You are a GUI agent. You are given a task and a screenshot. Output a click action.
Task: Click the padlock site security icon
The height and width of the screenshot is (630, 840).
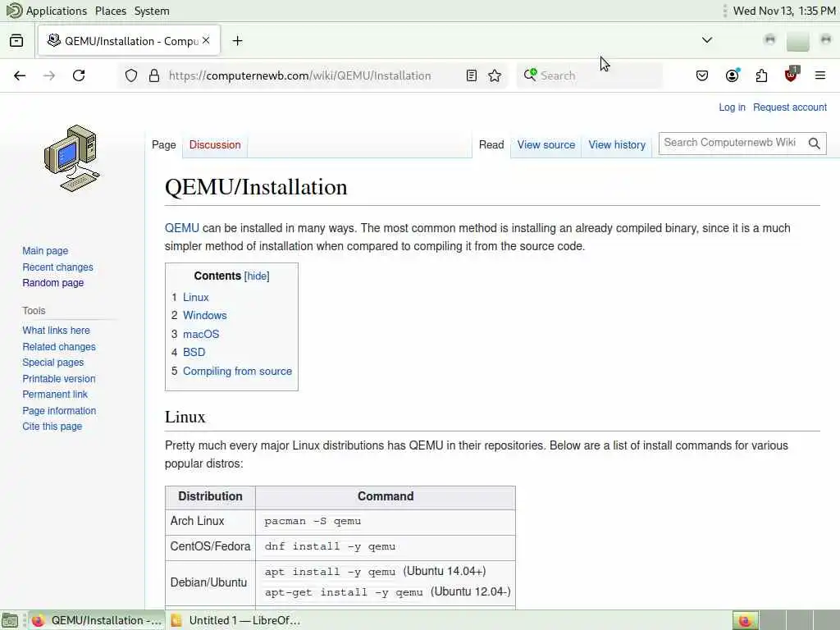[154, 75]
